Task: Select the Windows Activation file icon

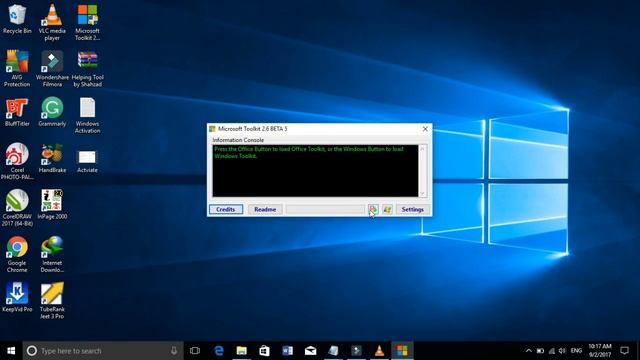Action: (87, 115)
